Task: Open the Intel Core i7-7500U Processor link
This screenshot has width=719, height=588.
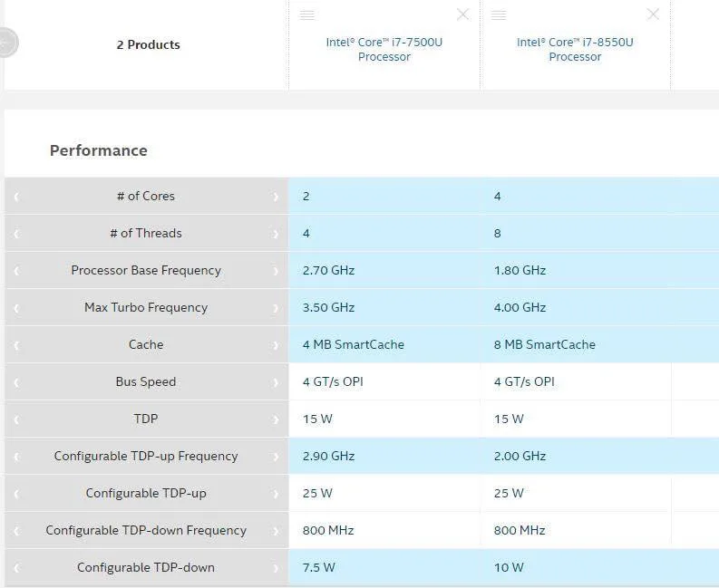Action: click(384, 49)
